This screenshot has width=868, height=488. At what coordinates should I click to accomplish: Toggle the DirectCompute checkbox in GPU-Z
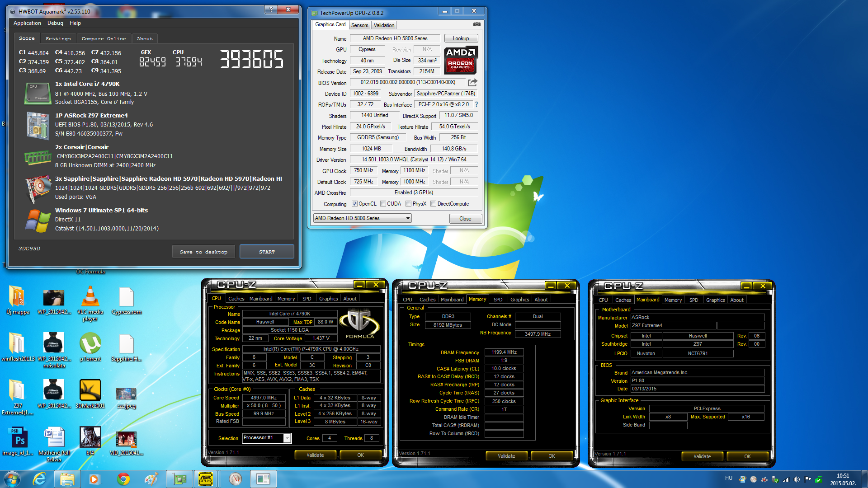(x=433, y=204)
